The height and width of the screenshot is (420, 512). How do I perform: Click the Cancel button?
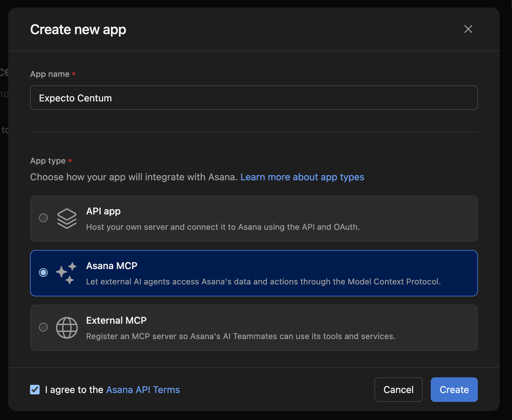coord(398,390)
